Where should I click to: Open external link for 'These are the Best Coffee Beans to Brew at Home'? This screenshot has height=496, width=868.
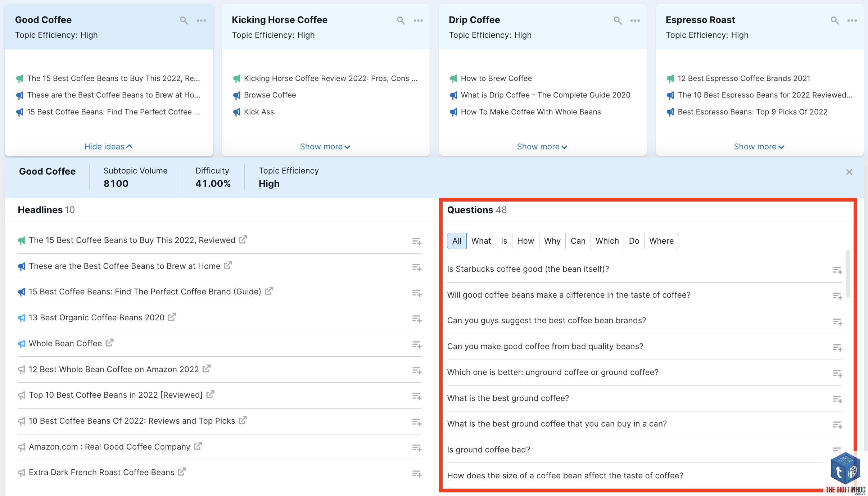click(x=228, y=265)
